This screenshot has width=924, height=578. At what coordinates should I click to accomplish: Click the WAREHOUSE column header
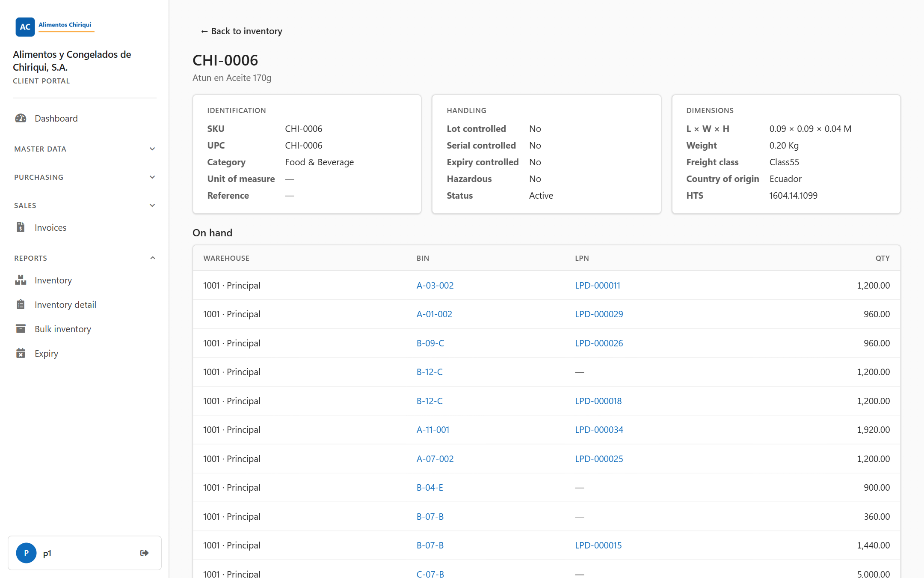pos(226,258)
